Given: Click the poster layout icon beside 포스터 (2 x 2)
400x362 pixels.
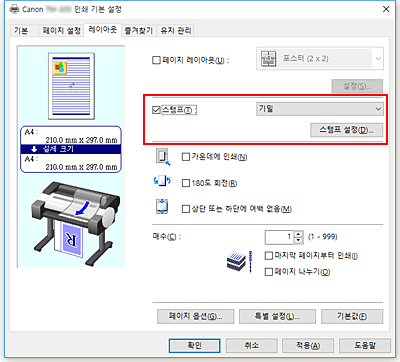Looking at the screenshot, I should point(268,59).
